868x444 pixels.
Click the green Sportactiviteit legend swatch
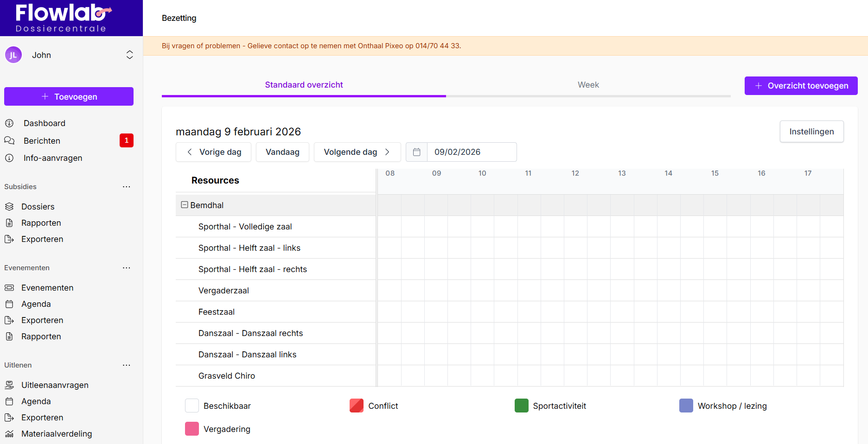click(x=521, y=406)
